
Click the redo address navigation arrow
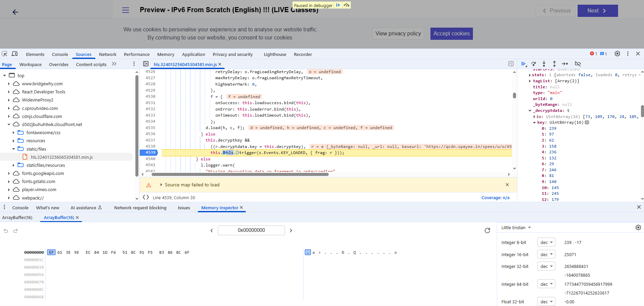[15, 231]
